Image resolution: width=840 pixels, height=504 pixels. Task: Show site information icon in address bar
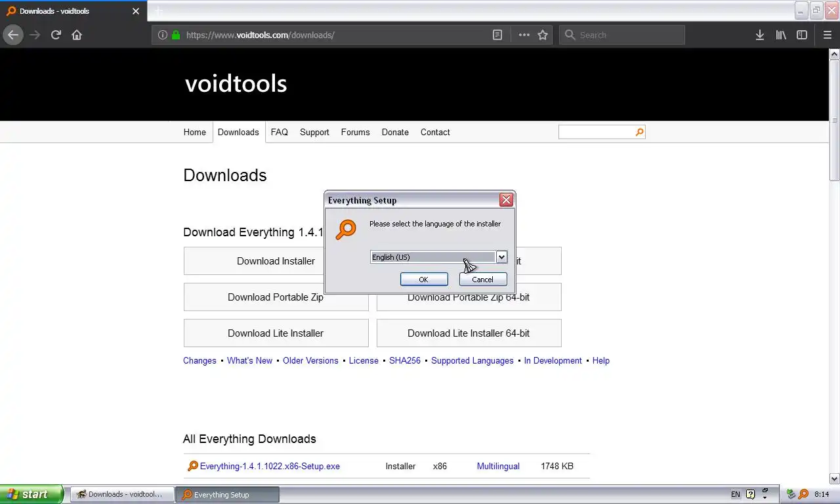pos(163,35)
